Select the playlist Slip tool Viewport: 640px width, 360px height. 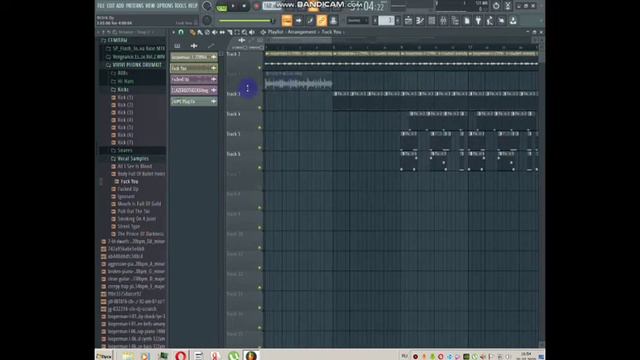[x=222, y=32]
